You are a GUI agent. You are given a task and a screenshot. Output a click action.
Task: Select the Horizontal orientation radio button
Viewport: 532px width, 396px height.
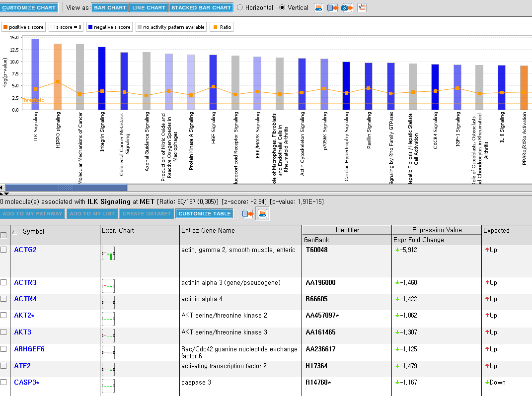point(240,8)
